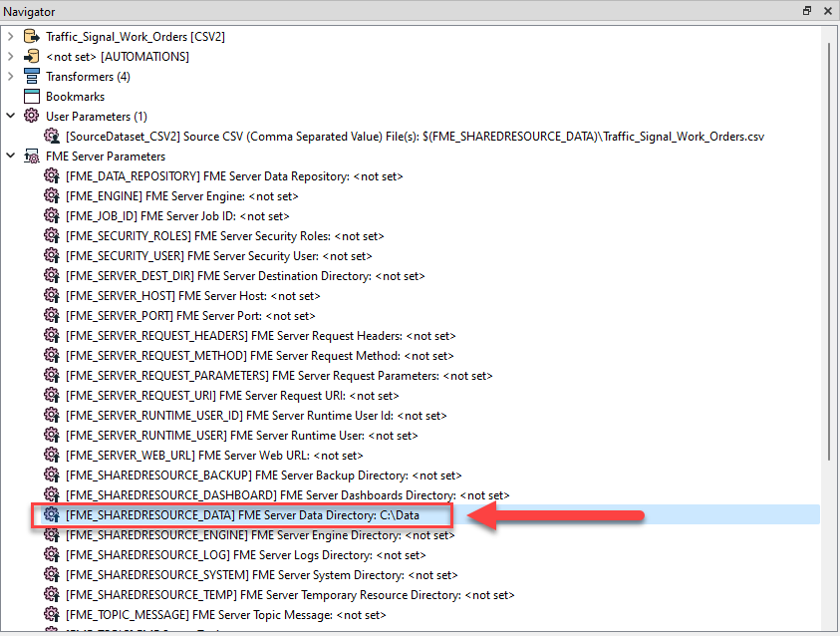This screenshot has height=636, width=840.
Task: Select the FME Server Parameters row
Action: [x=106, y=156]
